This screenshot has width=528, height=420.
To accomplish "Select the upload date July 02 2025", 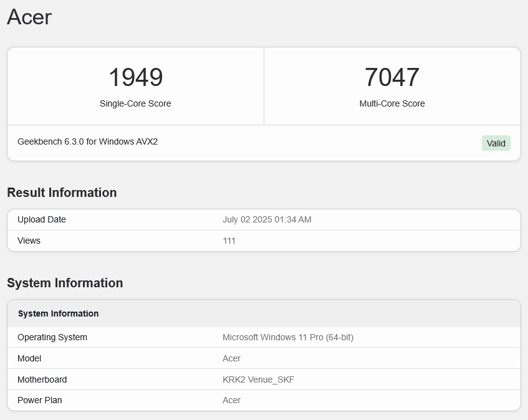I will [x=267, y=219].
